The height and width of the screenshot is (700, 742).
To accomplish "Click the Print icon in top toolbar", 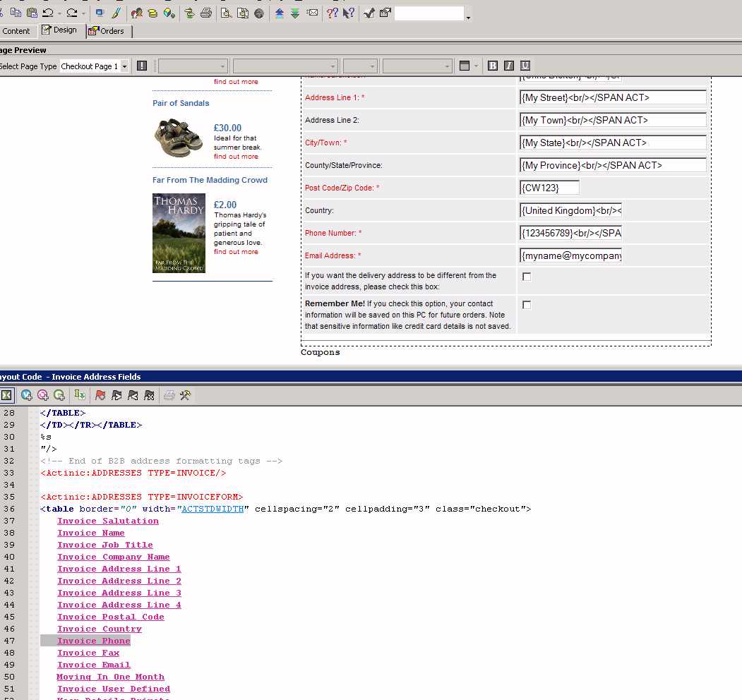I will pyautogui.click(x=206, y=13).
